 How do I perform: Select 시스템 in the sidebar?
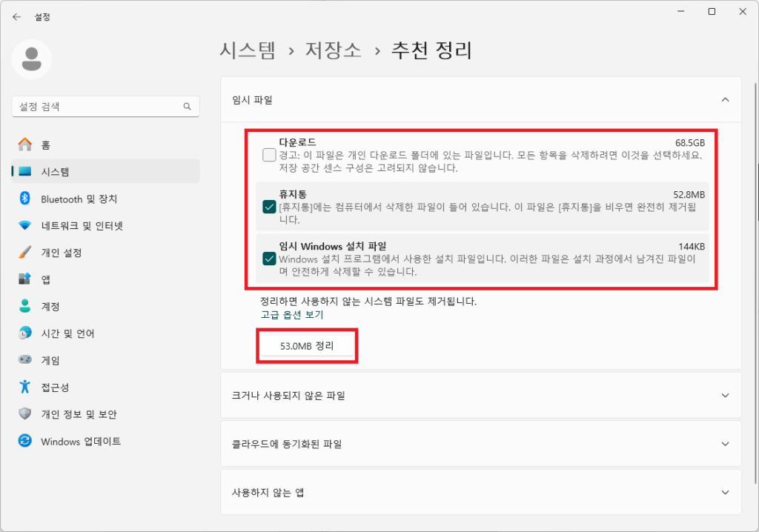tap(105, 171)
